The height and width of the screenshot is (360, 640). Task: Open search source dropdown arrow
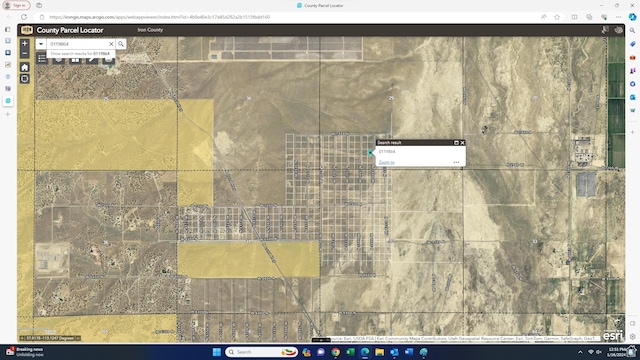(41, 44)
